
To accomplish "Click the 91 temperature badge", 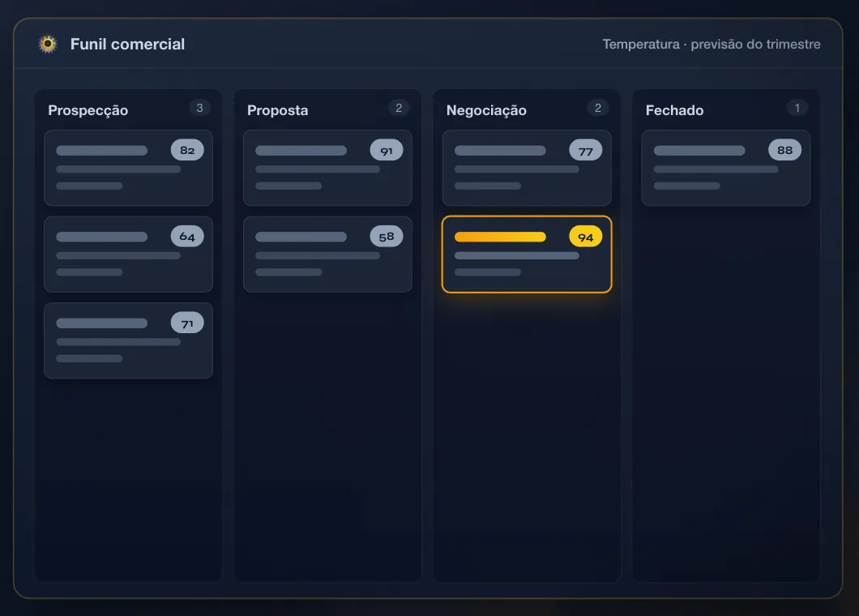I will pos(387,150).
